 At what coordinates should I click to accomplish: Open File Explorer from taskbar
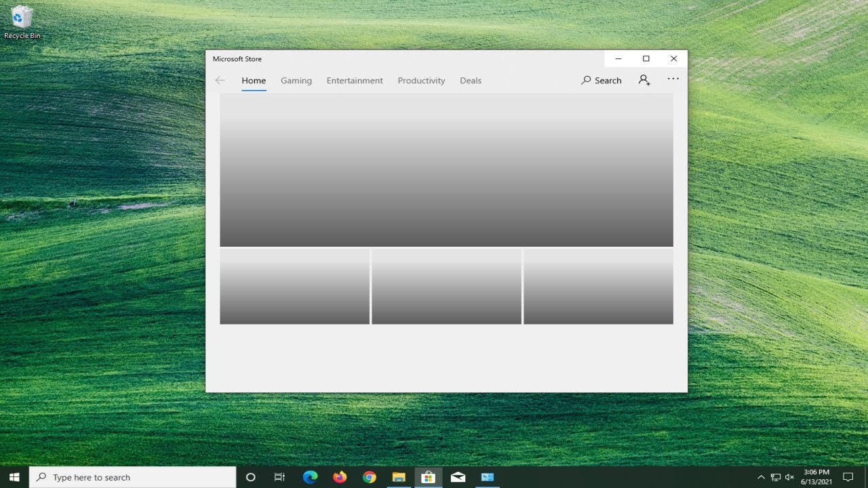click(399, 477)
